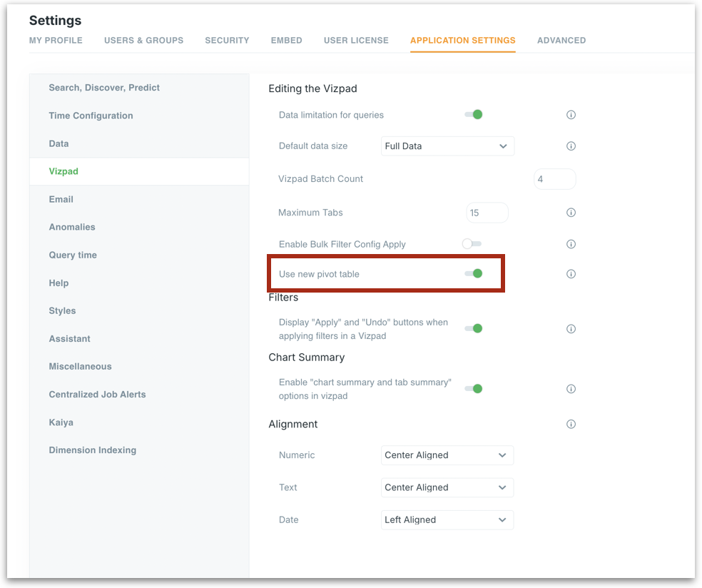Toggle Data limitation for queries switch
The height and width of the screenshot is (588, 702).
coord(474,115)
